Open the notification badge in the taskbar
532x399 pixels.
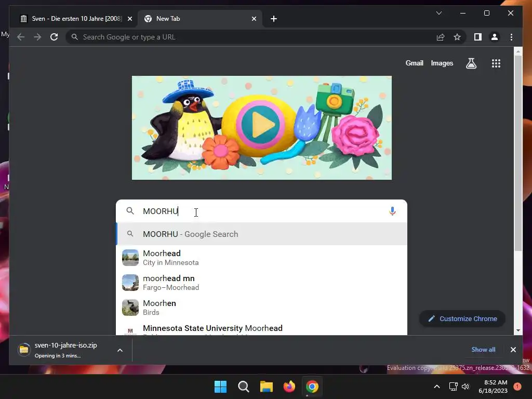click(x=517, y=387)
